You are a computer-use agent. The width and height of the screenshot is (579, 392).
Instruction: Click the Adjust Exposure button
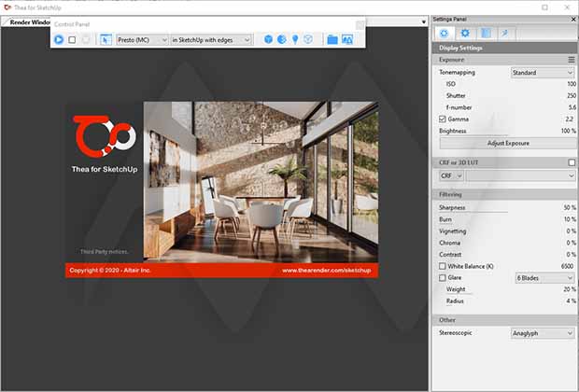point(508,143)
